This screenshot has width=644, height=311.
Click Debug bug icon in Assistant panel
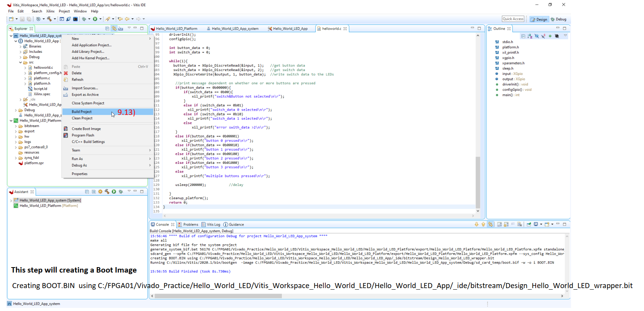coord(121,192)
